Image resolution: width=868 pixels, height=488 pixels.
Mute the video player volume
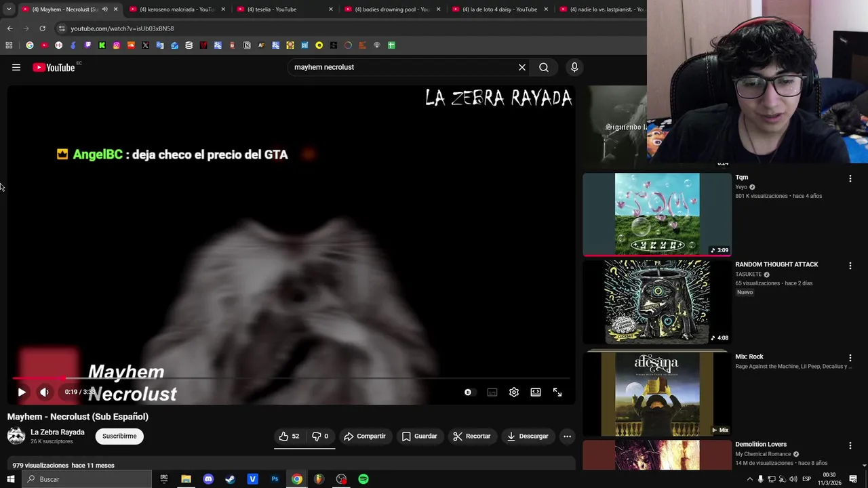pos(44,392)
